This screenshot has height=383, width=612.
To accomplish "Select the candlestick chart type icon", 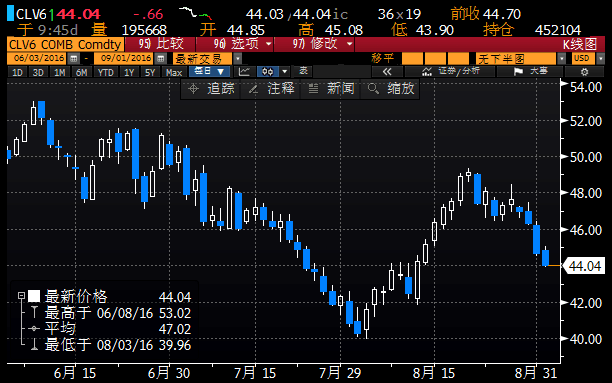I will [267, 72].
